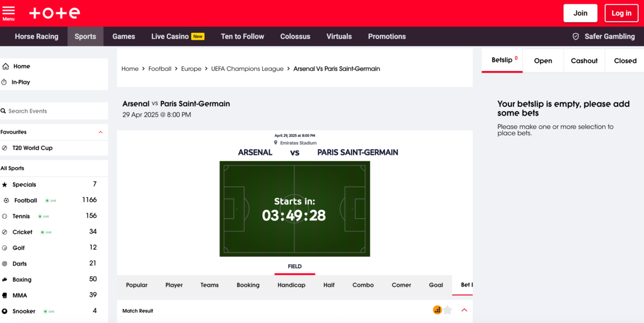Click the Home house icon in sidebar

(x=5, y=66)
